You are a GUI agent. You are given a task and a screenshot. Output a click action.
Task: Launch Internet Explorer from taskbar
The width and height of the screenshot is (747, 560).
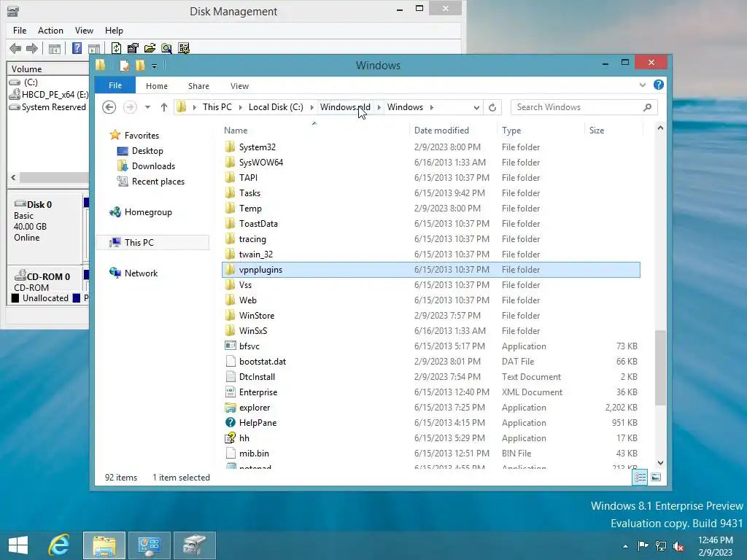[x=59, y=545]
